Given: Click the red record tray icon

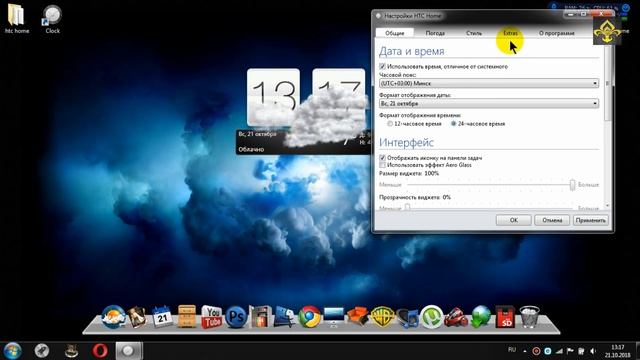Looking at the screenshot, I should click(536, 351).
